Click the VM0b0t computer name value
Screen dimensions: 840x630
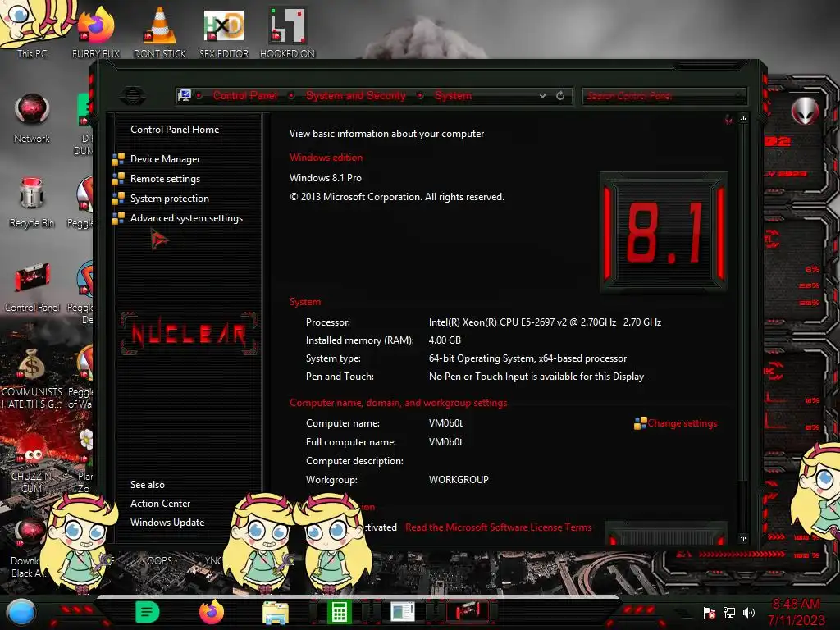click(x=445, y=423)
